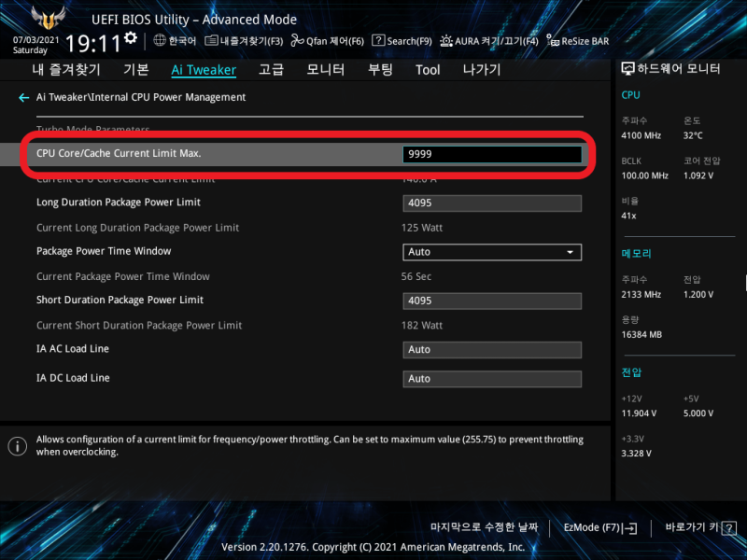Click the CPU Core/Cache Current Limit Max field
The height and width of the screenshot is (560, 747).
(492, 154)
